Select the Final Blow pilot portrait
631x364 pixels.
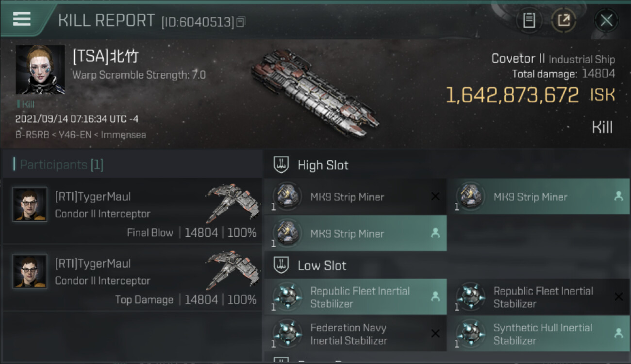pos(30,205)
